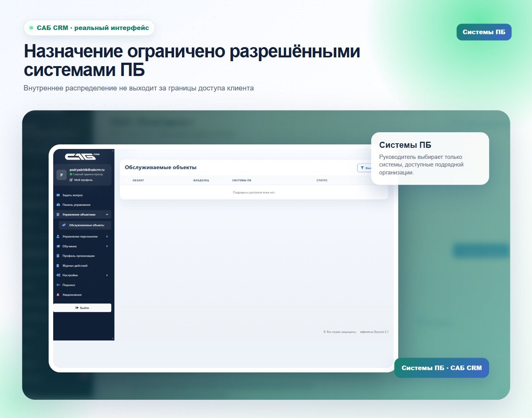Click the person icon of Управление персоналом
The height and width of the screenshot is (418, 532).
[58, 236]
